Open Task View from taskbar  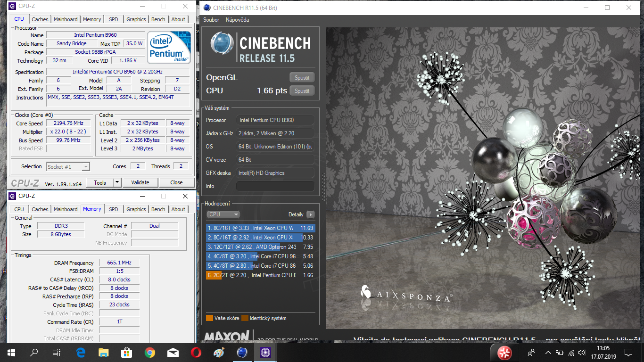pos(57,352)
